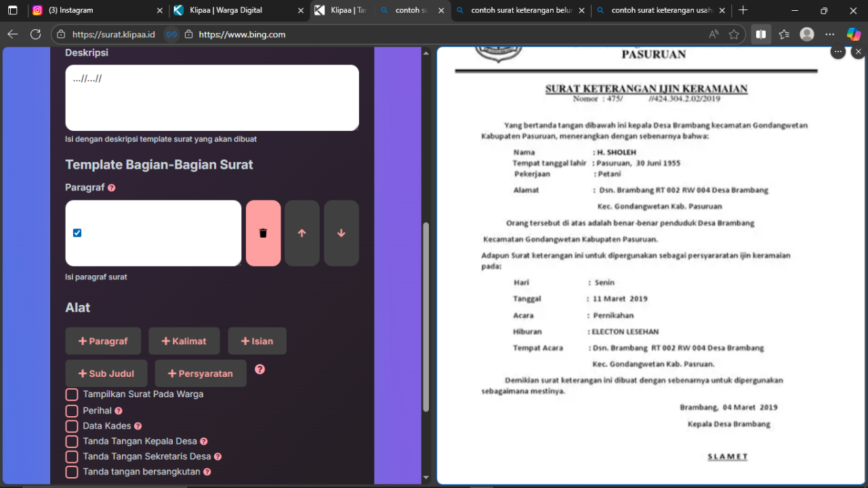Click help icon beside Persyaratan button
868x488 pixels.
click(260, 369)
